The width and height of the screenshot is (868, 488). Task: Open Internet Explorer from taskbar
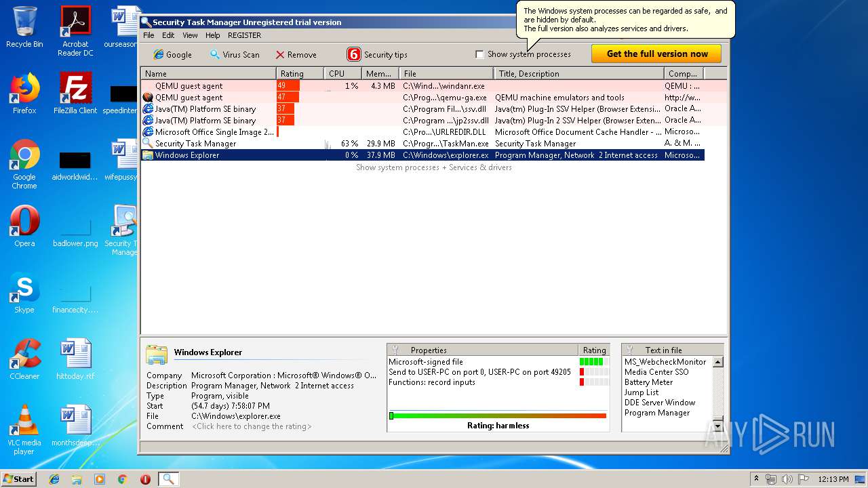[54, 479]
